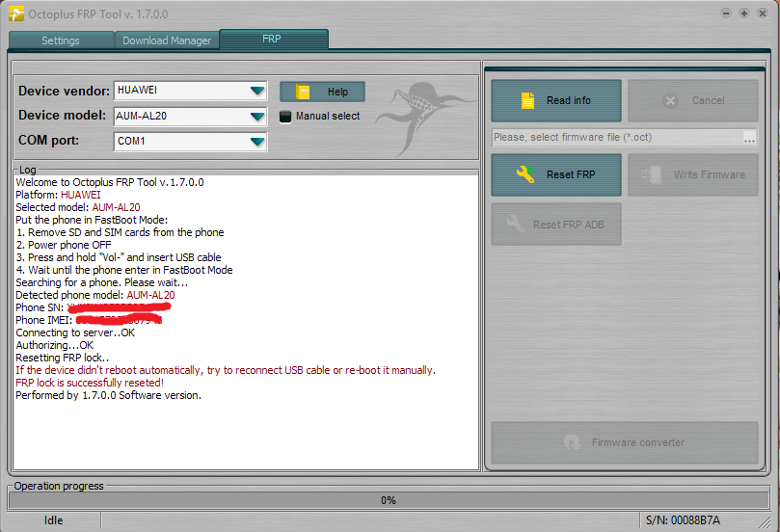Click the Cancel button
The image size is (780, 532).
click(693, 100)
